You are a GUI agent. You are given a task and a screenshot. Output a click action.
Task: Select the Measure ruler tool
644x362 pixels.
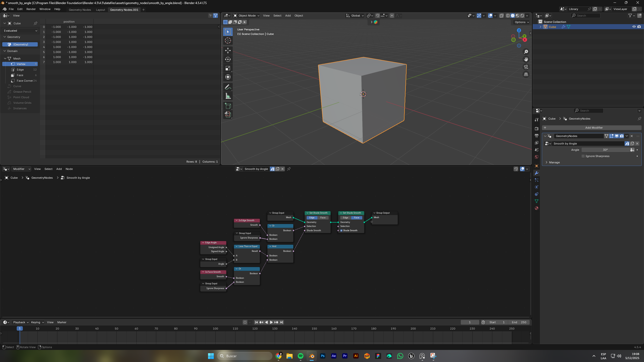point(228,96)
